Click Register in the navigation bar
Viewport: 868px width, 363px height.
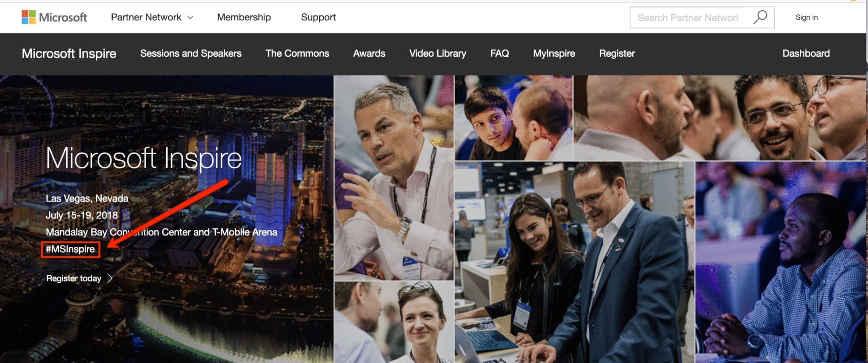pyautogui.click(x=617, y=53)
